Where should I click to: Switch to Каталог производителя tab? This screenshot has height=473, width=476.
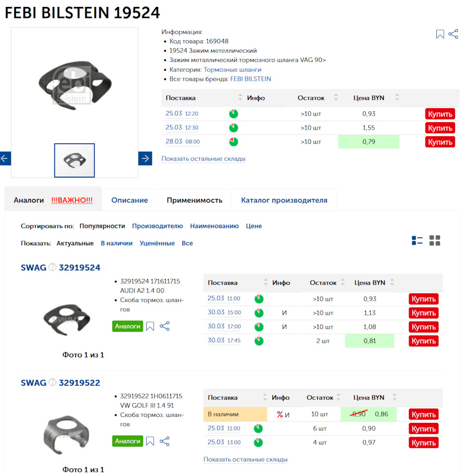(x=284, y=201)
